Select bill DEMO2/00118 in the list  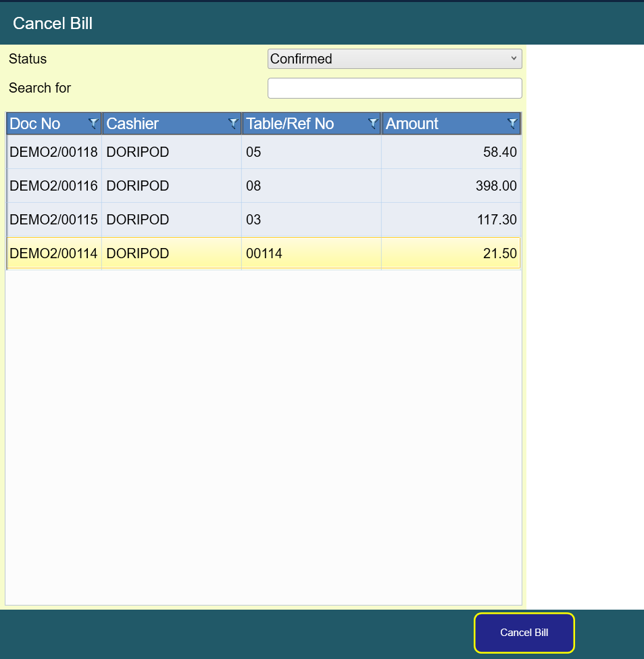[x=54, y=152]
